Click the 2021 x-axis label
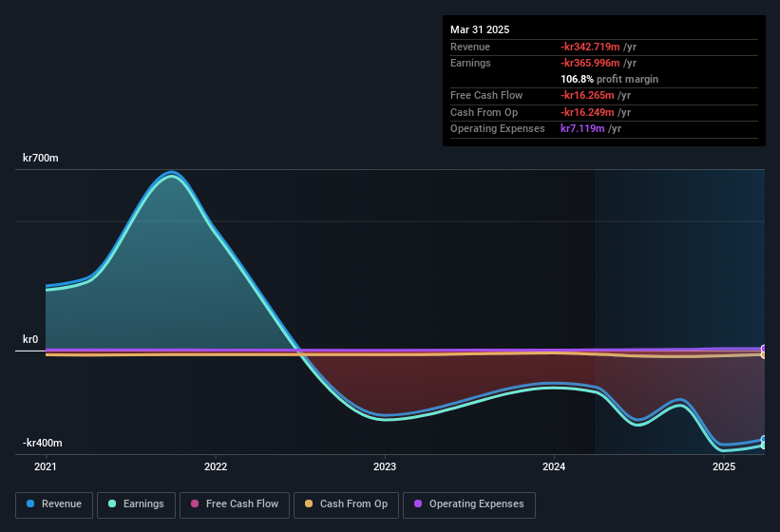This screenshot has height=532, width=780. click(46, 466)
